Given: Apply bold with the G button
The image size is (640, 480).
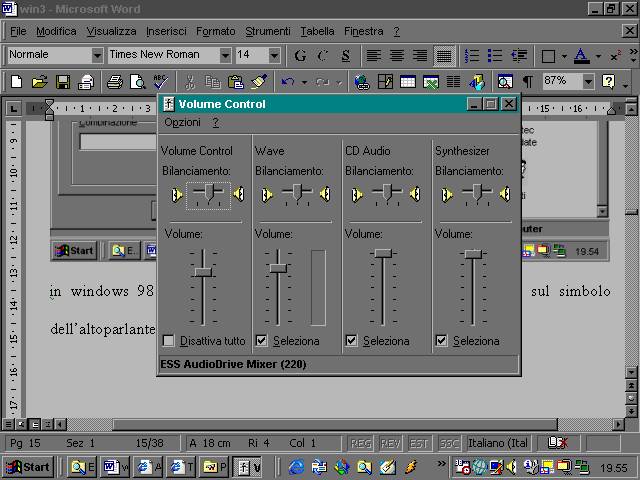Looking at the screenshot, I should [x=300, y=56].
